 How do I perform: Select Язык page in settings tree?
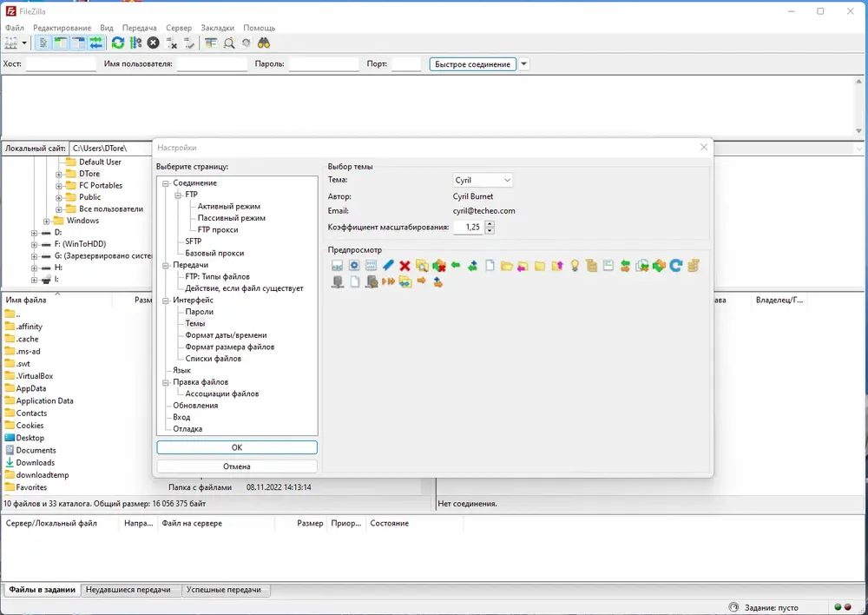point(181,371)
